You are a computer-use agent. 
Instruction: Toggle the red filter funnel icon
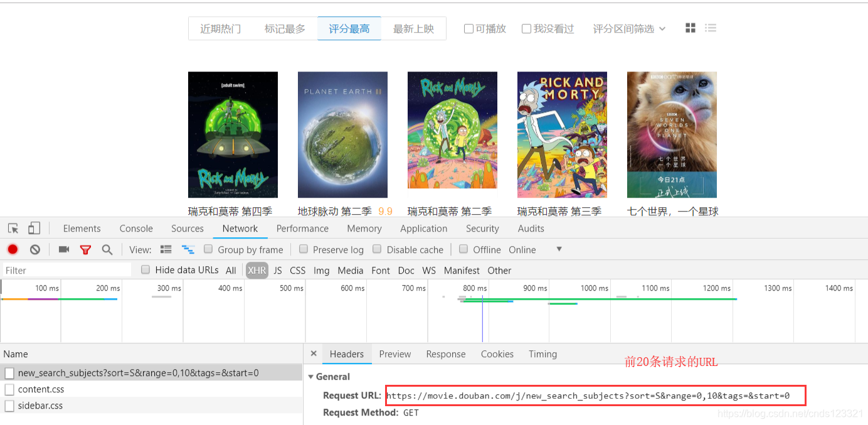[85, 249]
